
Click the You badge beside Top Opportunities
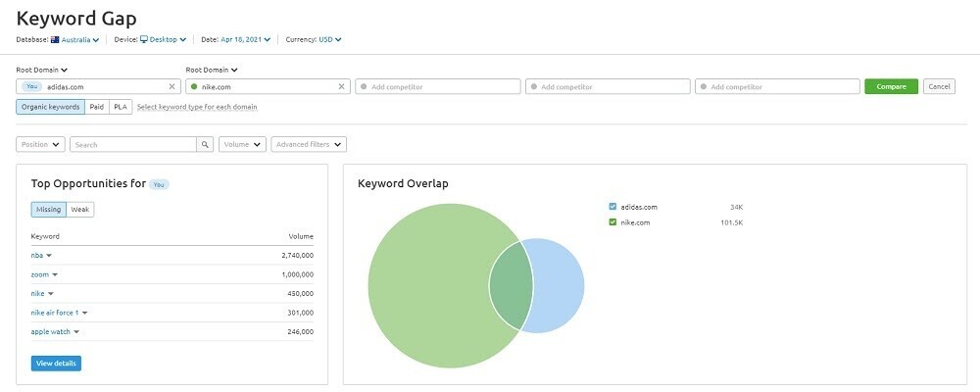[x=160, y=184]
